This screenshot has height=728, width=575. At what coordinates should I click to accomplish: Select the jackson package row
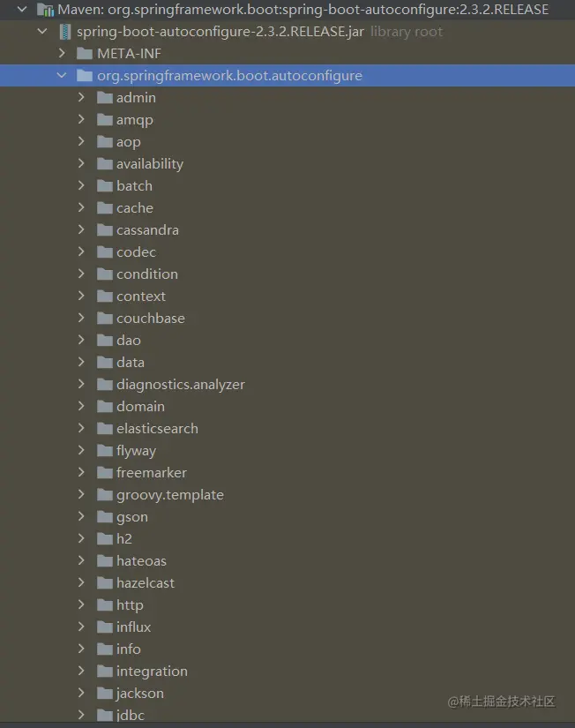pyautogui.click(x=287, y=694)
